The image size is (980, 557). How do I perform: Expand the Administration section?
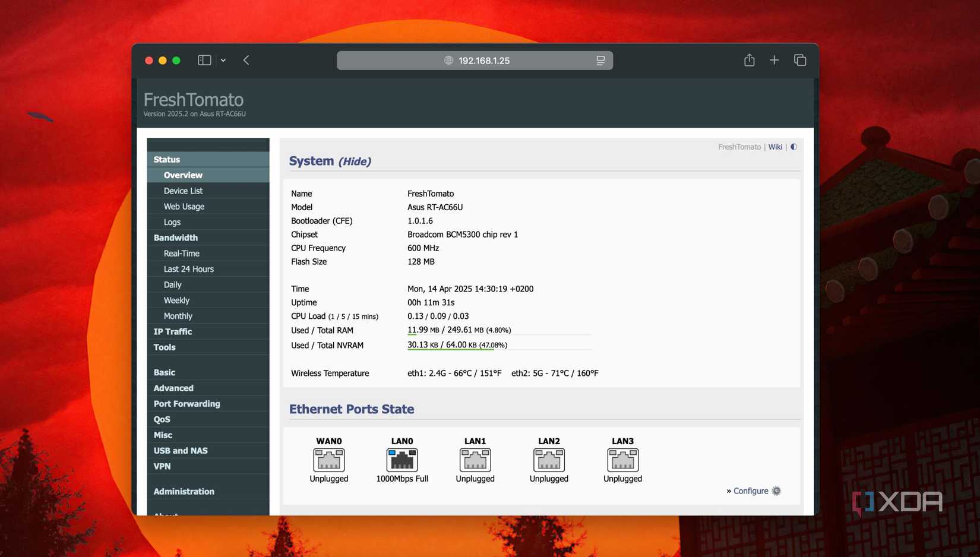184,491
